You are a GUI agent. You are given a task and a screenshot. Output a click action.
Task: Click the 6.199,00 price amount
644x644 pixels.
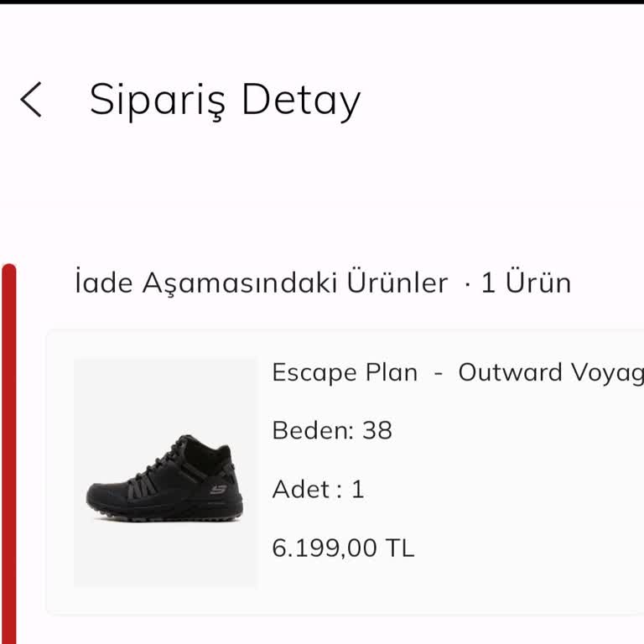click(x=325, y=548)
